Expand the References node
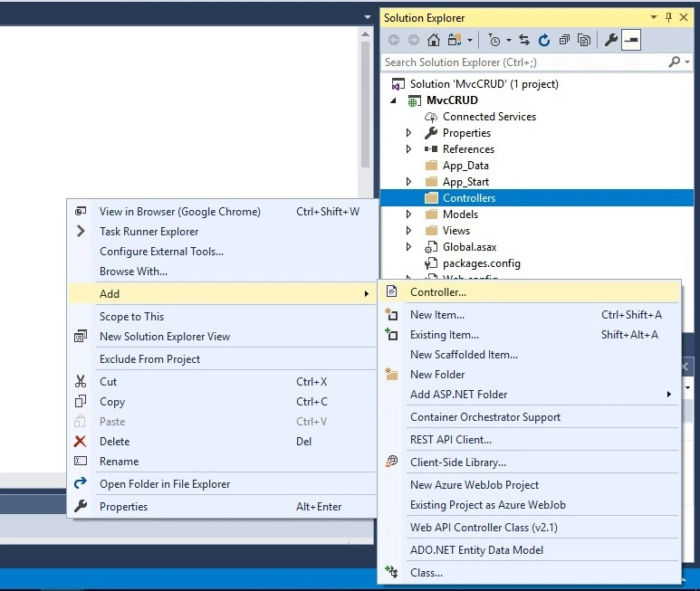 (409, 149)
